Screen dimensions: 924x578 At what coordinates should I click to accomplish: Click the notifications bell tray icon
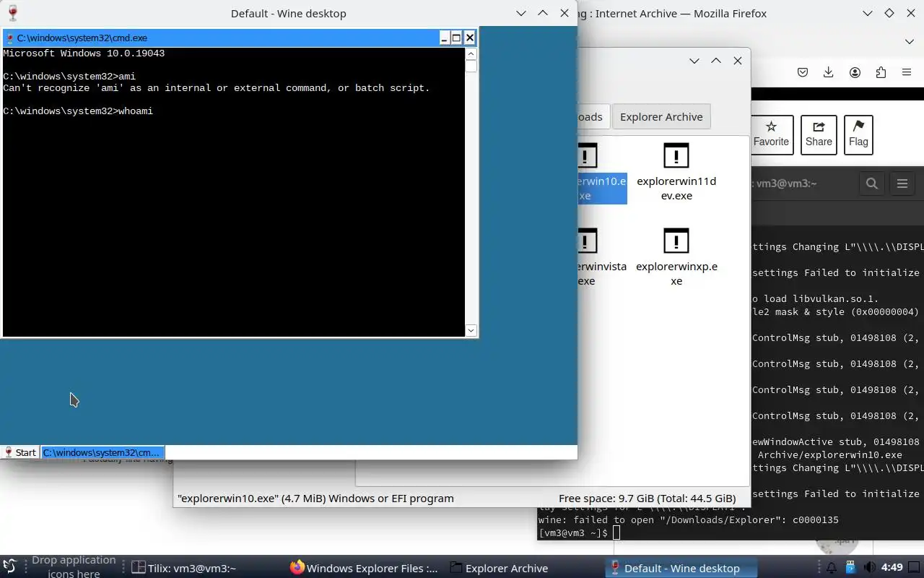(832, 568)
